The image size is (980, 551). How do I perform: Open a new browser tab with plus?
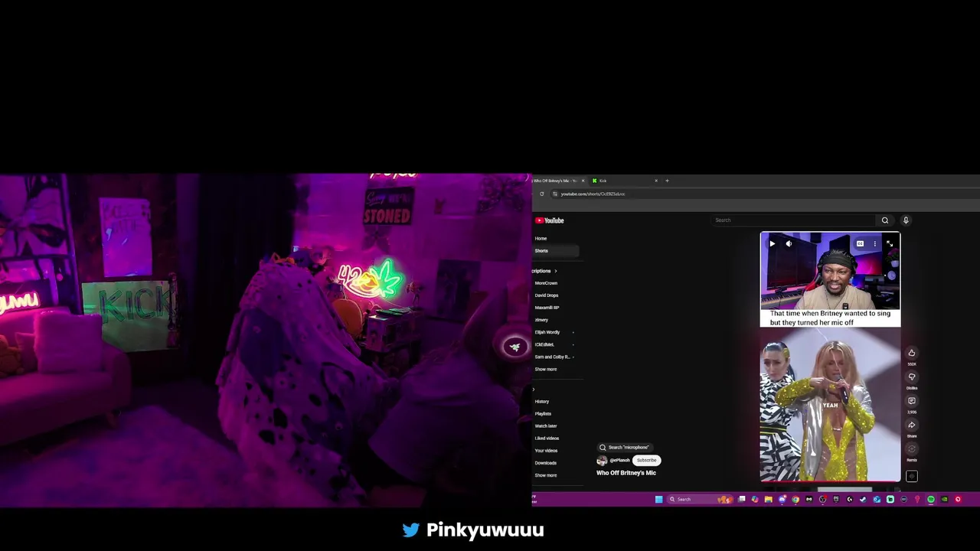[667, 181]
